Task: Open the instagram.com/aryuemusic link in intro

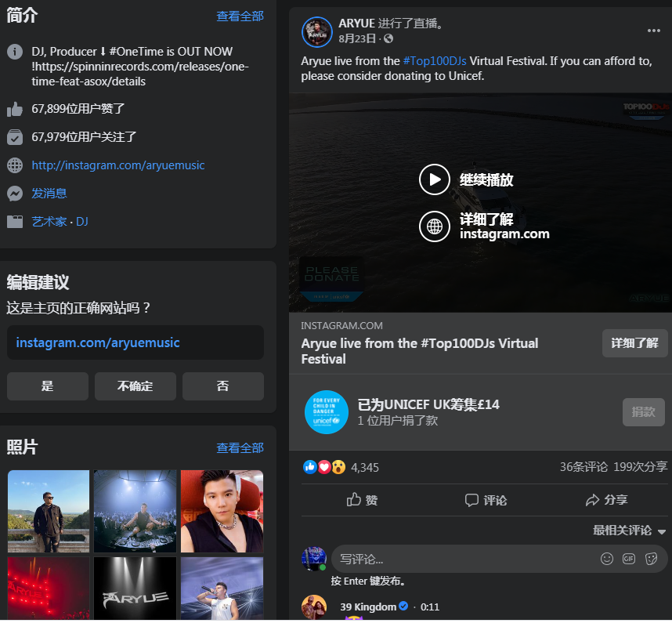Action: coord(117,165)
